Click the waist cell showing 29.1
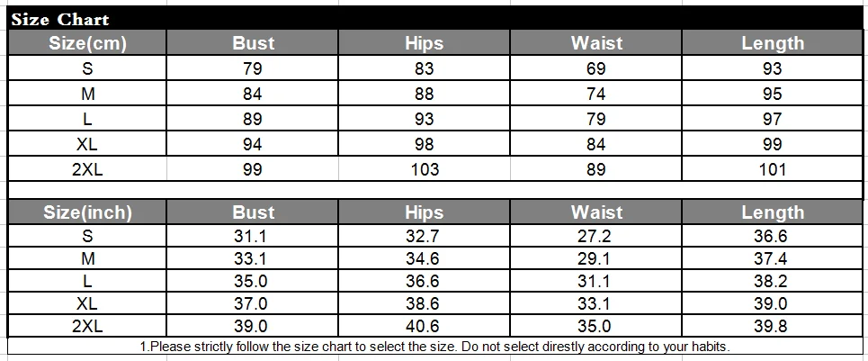The image size is (868, 361). click(595, 258)
